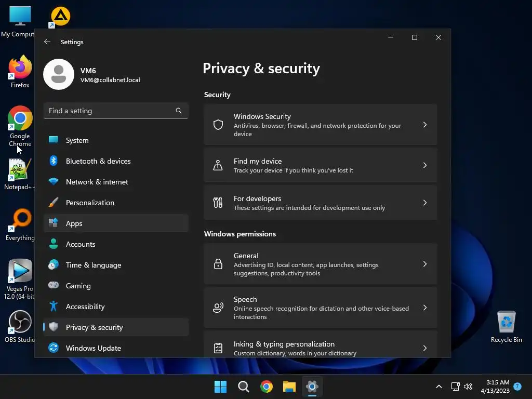Viewport: 532px width, 399px height.
Task: Select the Everything search desktop icon
Action: coord(20,224)
